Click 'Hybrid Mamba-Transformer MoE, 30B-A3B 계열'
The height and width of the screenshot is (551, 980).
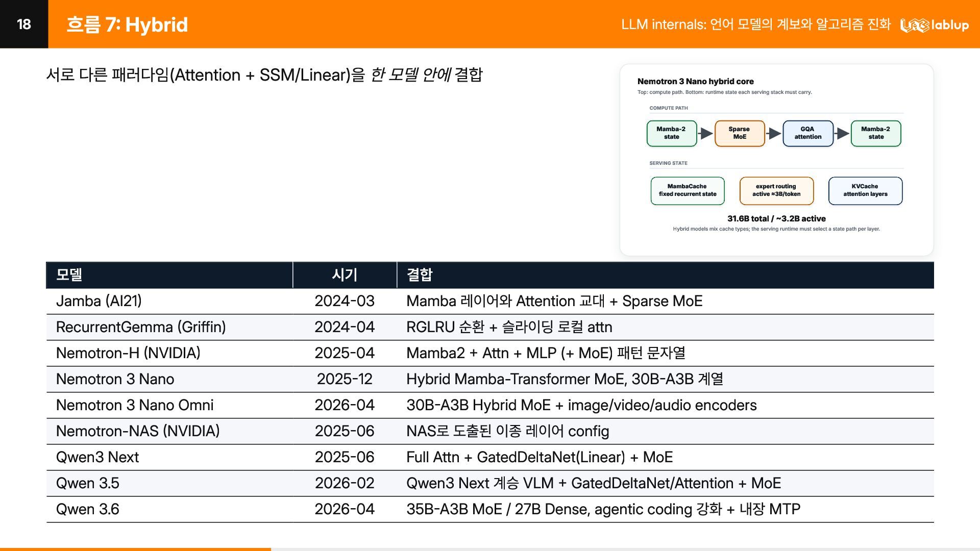(565, 379)
